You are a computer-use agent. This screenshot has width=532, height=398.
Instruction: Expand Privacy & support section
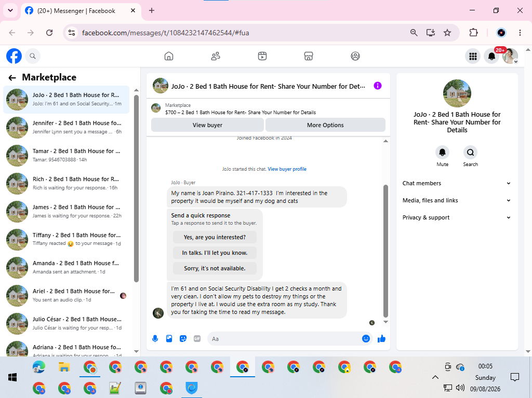pos(457,217)
